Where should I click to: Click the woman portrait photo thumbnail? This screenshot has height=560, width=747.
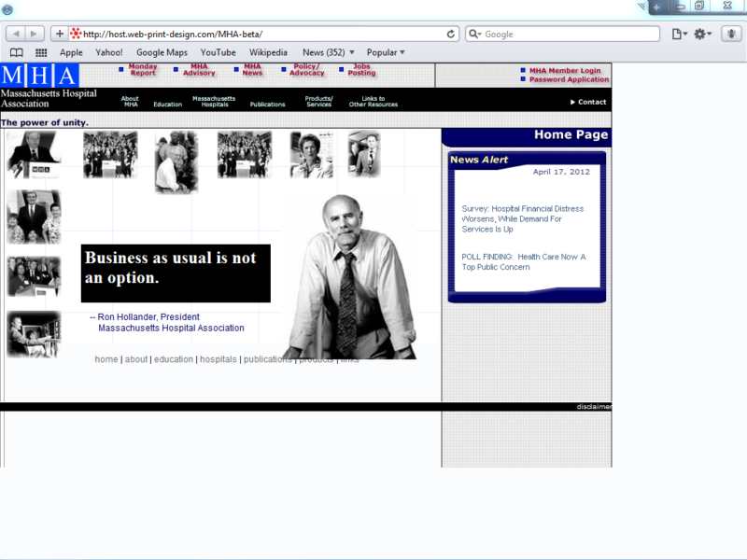click(x=312, y=155)
